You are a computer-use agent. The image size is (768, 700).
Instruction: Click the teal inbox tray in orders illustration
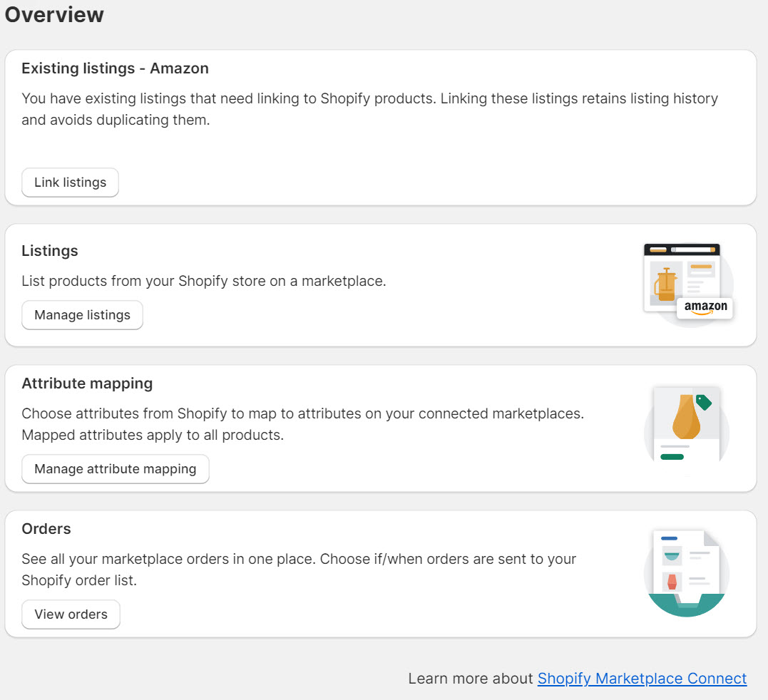(687, 605)
